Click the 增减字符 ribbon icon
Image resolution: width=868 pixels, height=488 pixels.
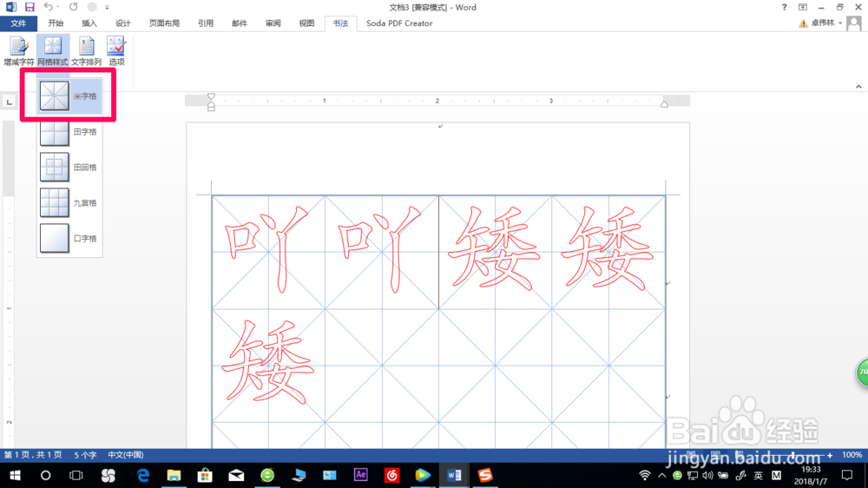[x=19, y=51]
